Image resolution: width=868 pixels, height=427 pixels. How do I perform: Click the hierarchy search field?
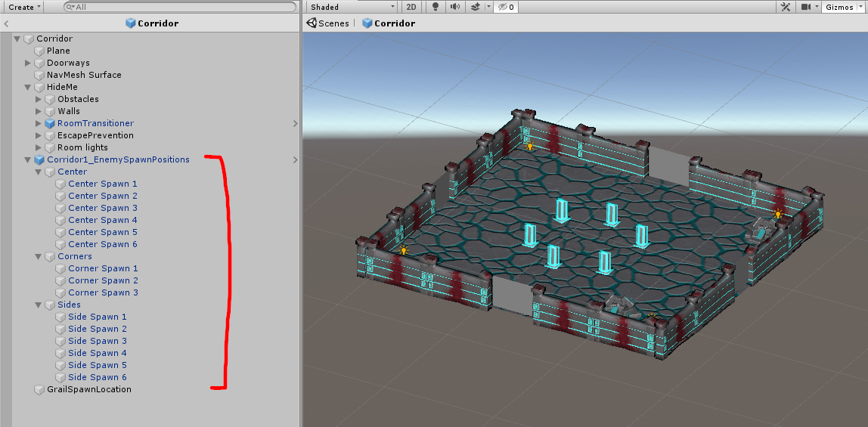pyautogui.click(x=181, y=7)
